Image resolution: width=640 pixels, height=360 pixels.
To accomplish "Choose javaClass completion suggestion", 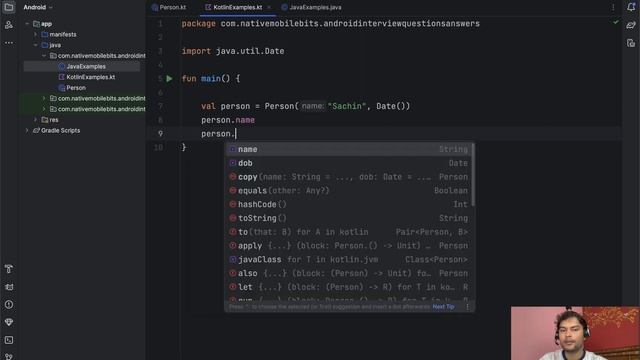I will click(x=349, y=260).
